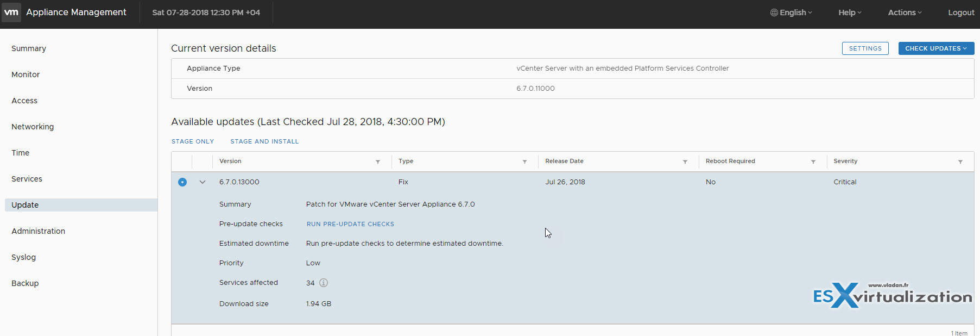
Task: Open the Administration section
Action: coord(38,231)
